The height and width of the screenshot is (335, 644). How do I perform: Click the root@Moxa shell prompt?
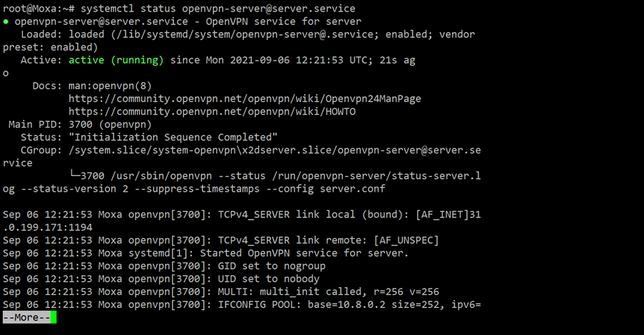(x=39, y=9)
